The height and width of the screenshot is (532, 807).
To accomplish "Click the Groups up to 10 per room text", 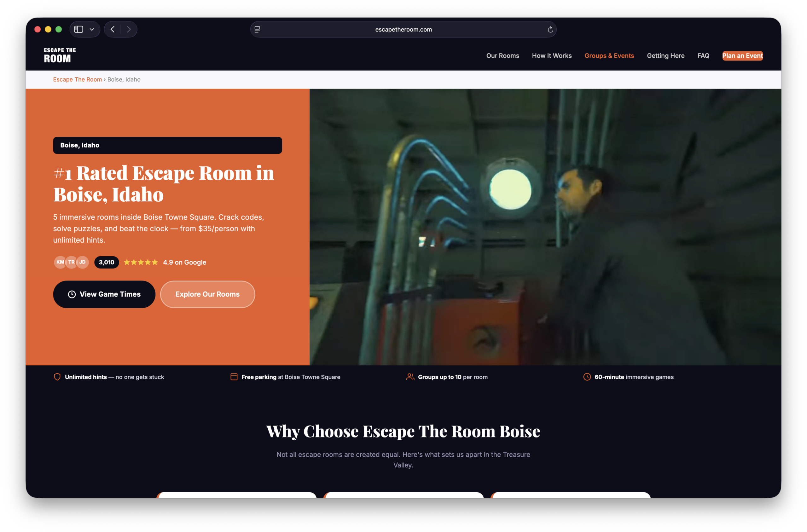I will [x=453, y=377].
